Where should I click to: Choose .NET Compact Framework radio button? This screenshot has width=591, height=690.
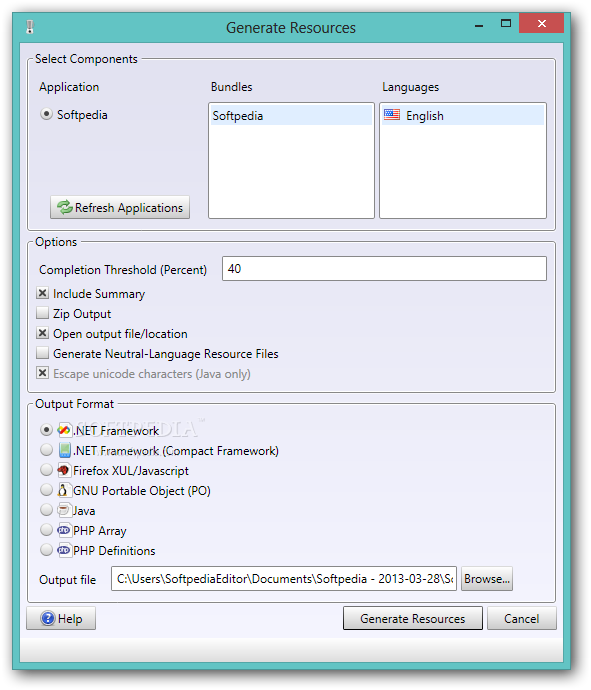[46, 450]
